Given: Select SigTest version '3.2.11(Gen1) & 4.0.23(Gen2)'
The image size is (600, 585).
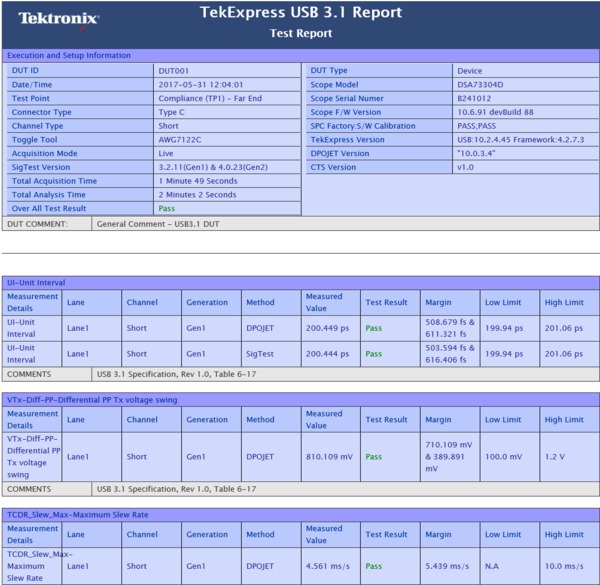Looking at the screenshot, I should click(213, 167).
